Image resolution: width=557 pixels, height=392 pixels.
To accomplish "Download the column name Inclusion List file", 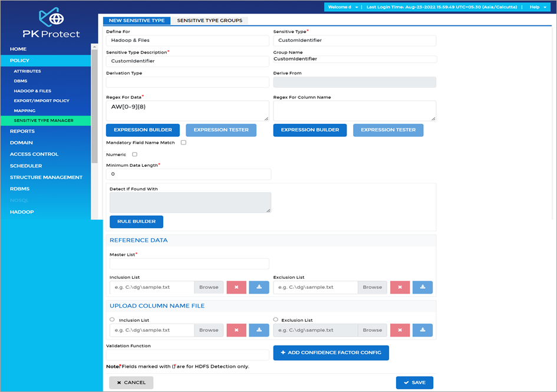I will coord(259,330).
